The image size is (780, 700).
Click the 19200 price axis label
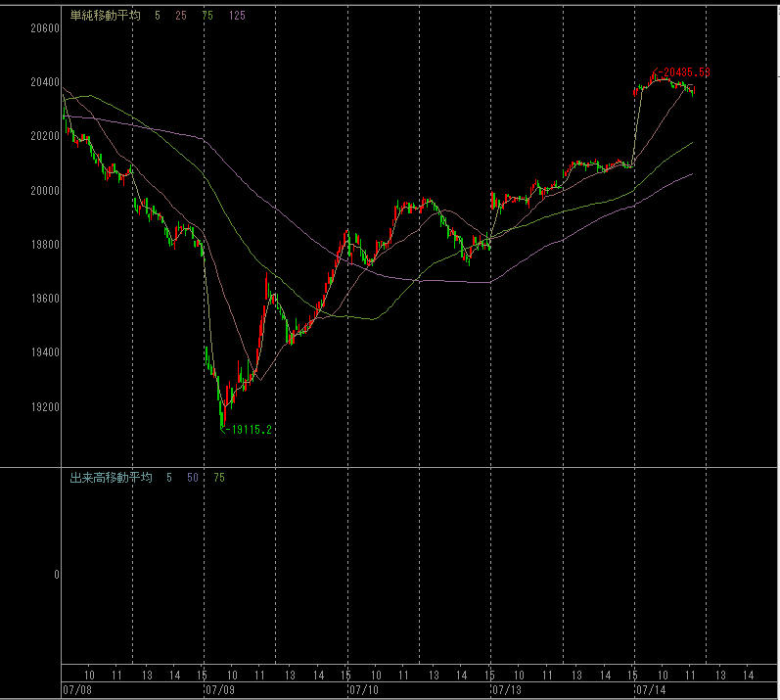[45, 407]
